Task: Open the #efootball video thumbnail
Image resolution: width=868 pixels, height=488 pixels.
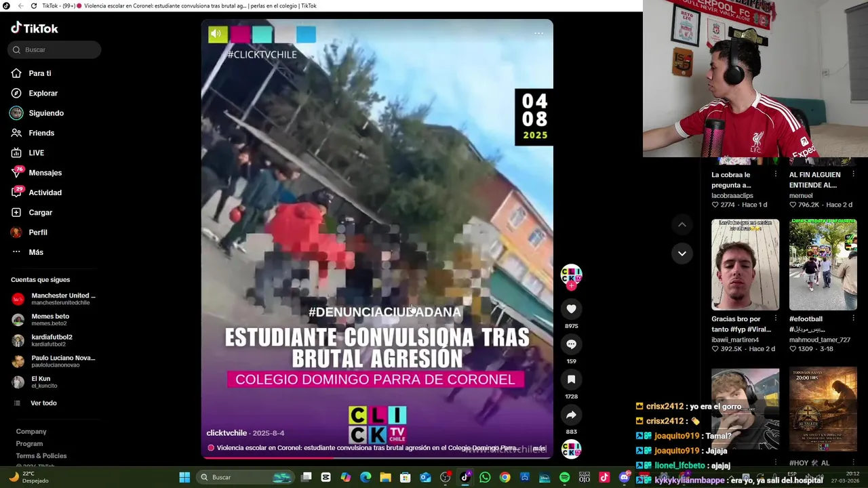Action: point(823,264)
